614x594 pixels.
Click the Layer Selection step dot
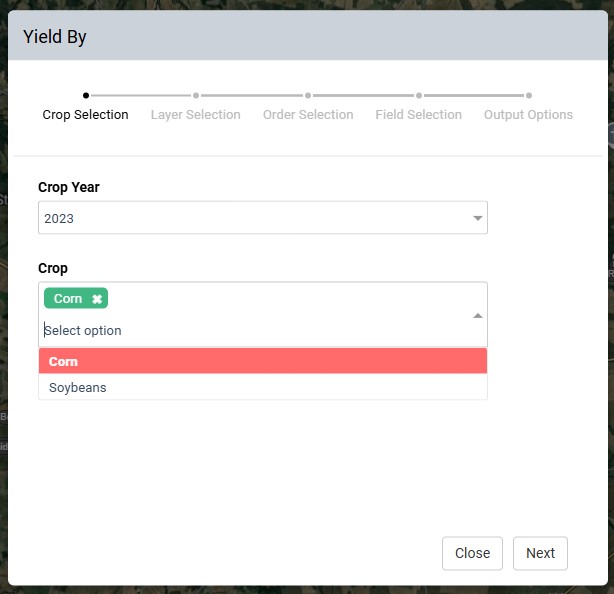[x=196, y=95]
